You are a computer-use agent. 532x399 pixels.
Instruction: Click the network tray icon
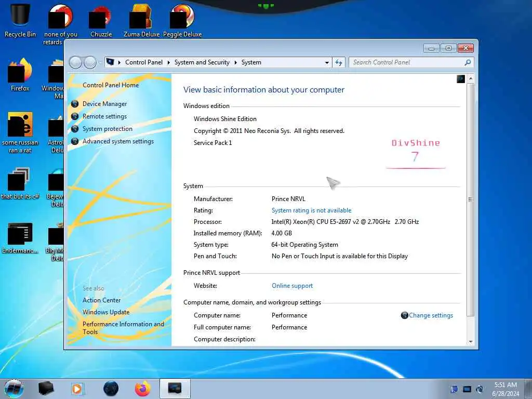point(467,389)
